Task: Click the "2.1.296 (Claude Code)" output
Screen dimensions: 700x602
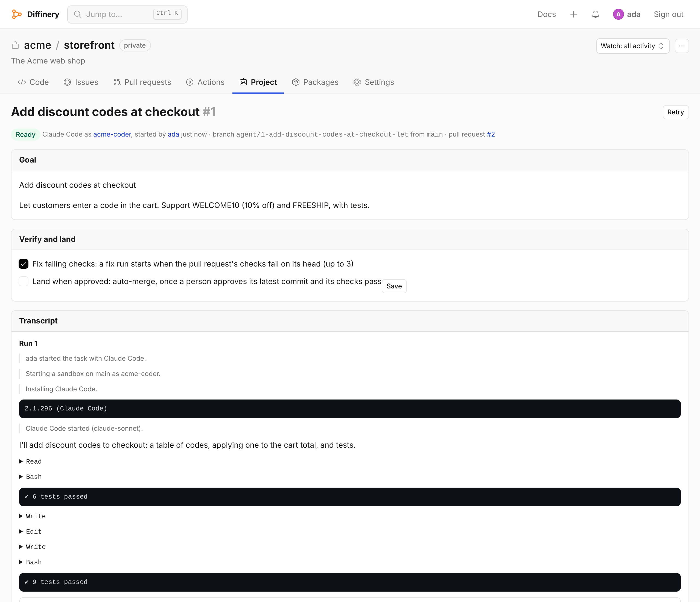Action: coord(350,408)
